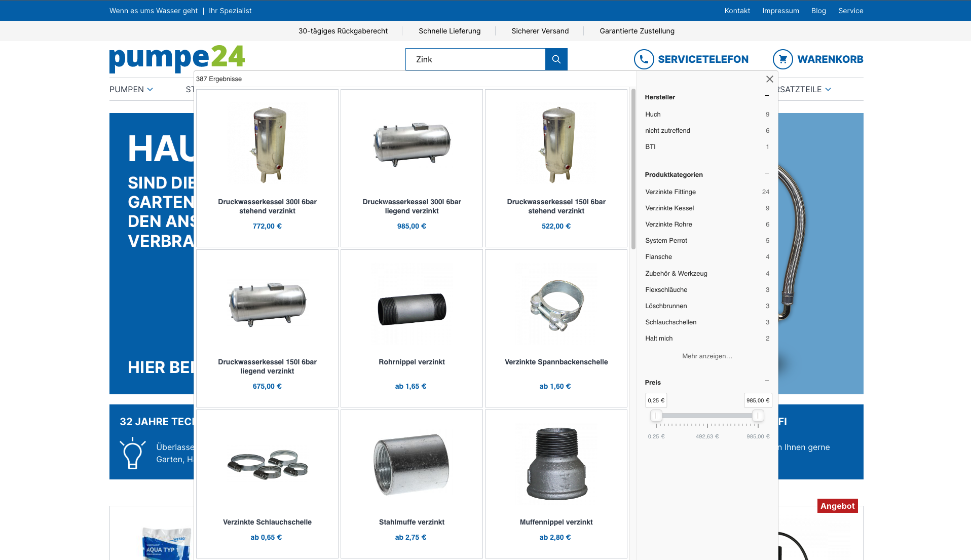Close the filter panel with the X
Image resolution: width=971 pixels, height=560 pixels.
pos(769,79)
